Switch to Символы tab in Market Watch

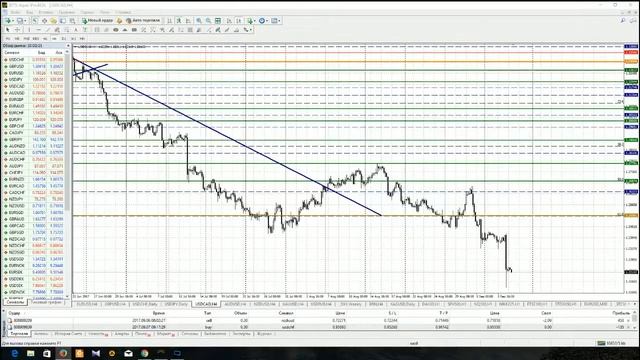15,302
